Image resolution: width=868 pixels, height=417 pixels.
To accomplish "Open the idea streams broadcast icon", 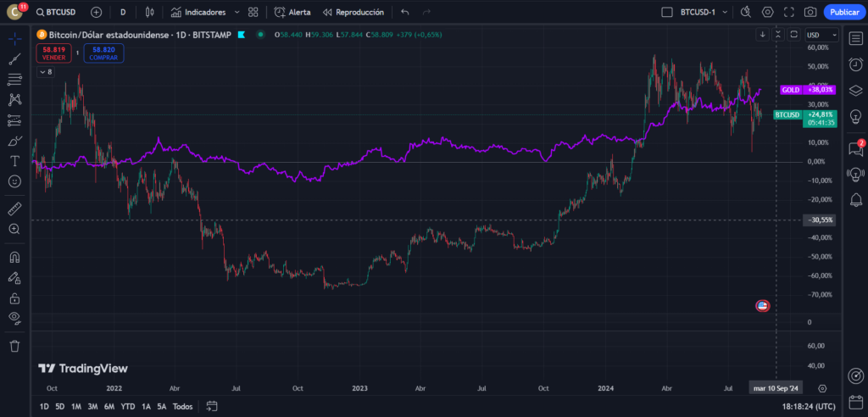I will [x=855, y=175].
